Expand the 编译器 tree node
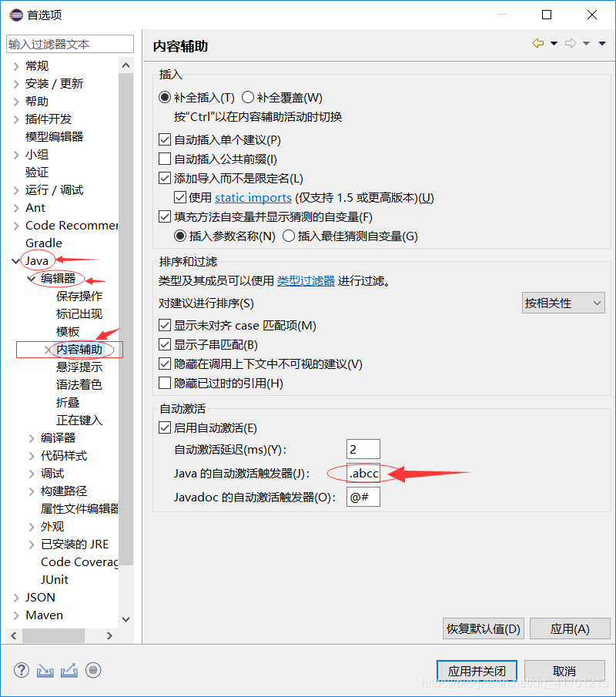 click(32, 438)
